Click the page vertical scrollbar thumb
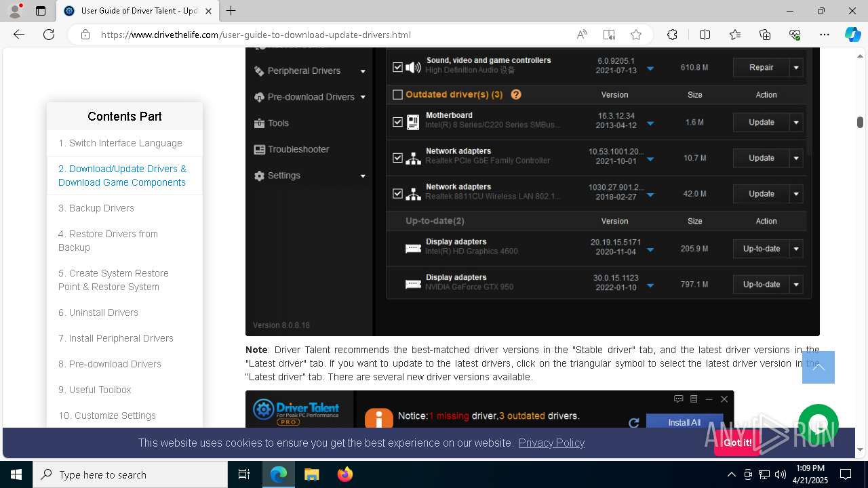The height and width of the screenshot is (488, 868). [x=860, y=122]
